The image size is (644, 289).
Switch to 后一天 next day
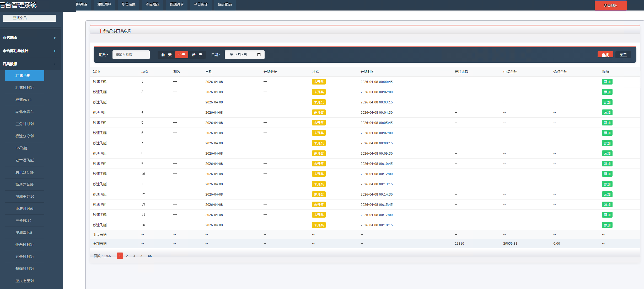(x=197, y=55)
